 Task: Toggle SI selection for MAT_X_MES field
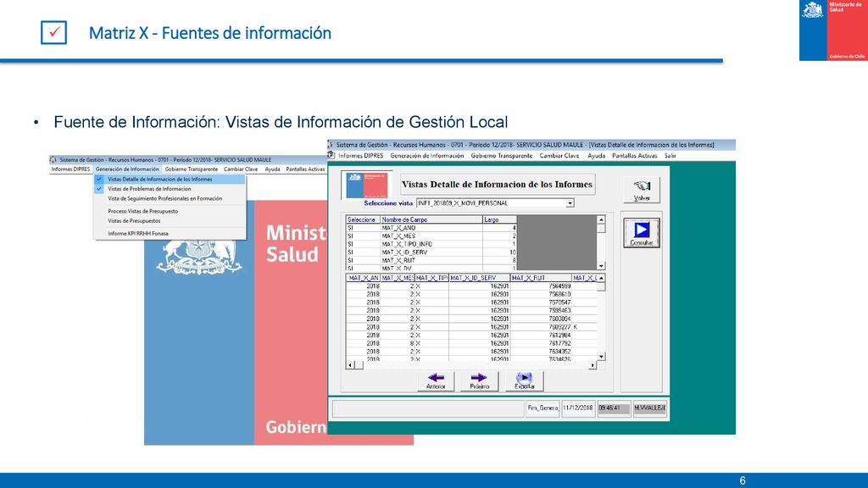[363, 236]
